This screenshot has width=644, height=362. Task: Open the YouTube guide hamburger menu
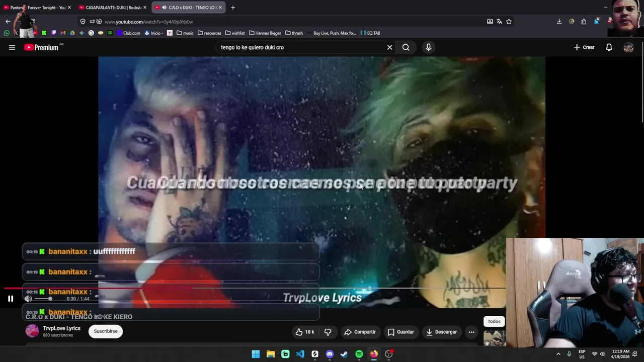pos(12,47)
